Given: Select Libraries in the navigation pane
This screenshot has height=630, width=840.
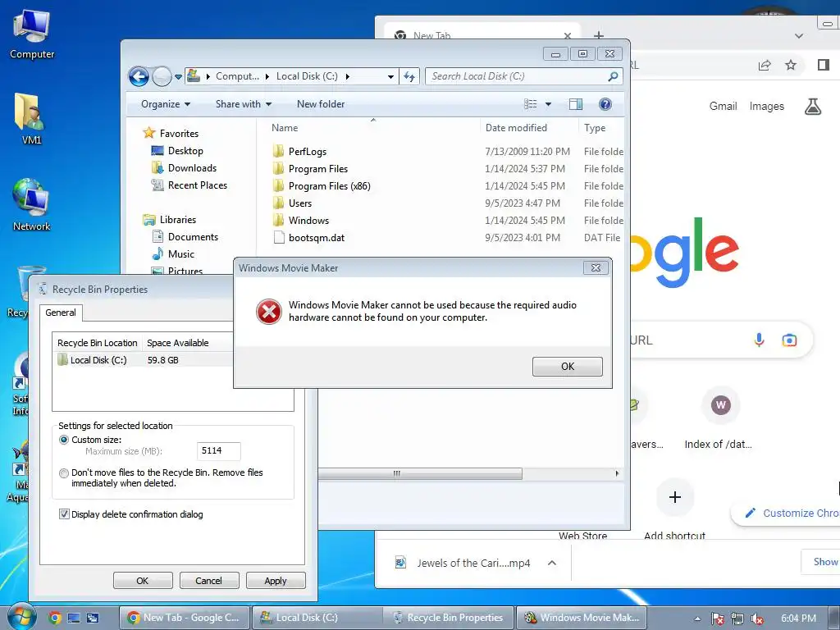Looking at the screenshot, I should [x=178, y=220].
